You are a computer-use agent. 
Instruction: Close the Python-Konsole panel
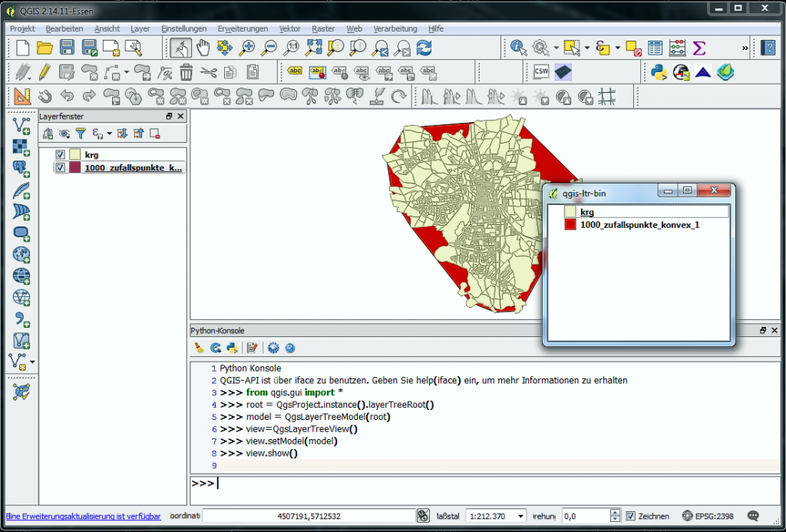point(774,330)
